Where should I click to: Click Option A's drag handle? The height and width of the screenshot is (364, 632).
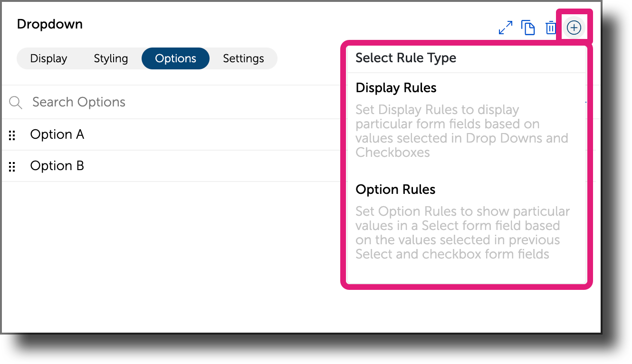coord(12,135)
